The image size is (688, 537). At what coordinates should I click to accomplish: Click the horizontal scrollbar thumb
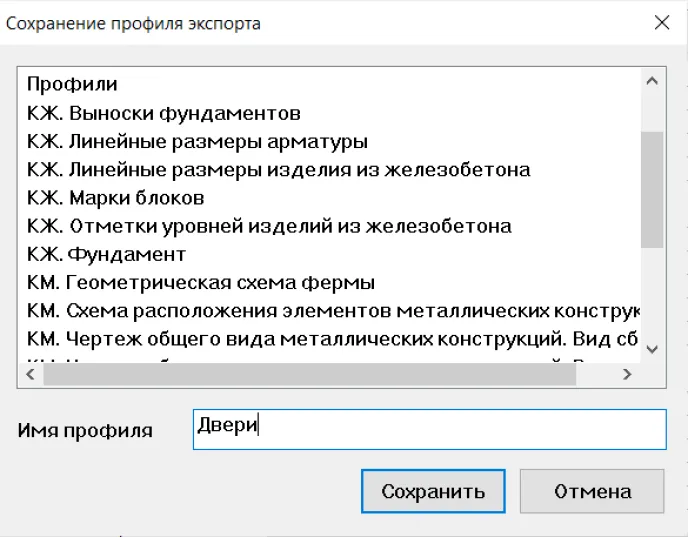(x=308, y=375)
